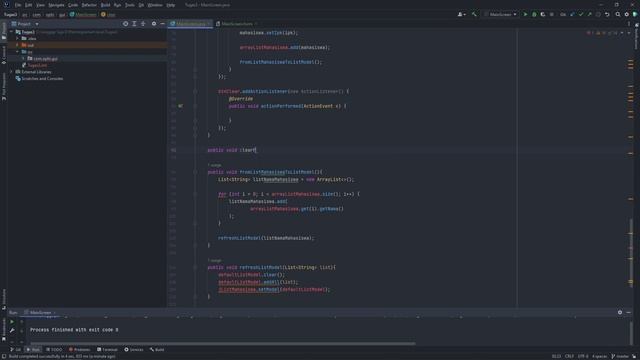Open IDE settings gear in top toolbar
The image size is (640, 360).
click(627, 14)
